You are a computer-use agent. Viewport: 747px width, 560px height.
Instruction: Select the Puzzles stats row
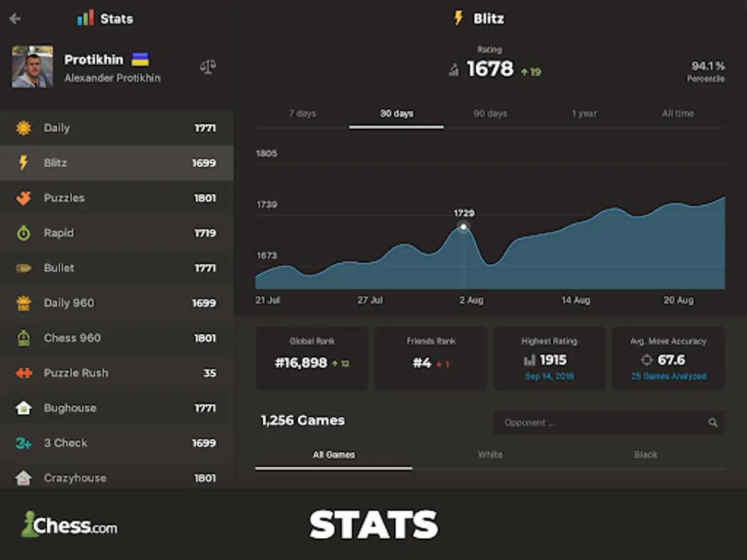(x=117, y=198)
